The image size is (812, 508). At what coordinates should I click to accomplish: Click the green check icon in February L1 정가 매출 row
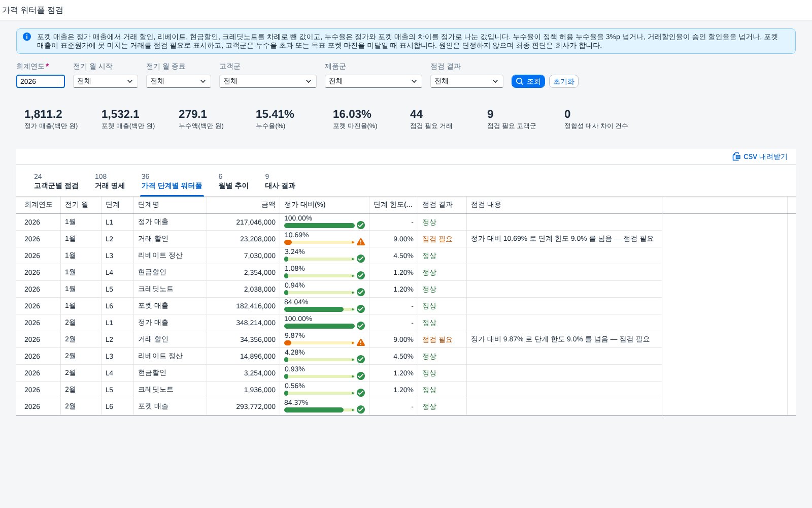point(361,326)
